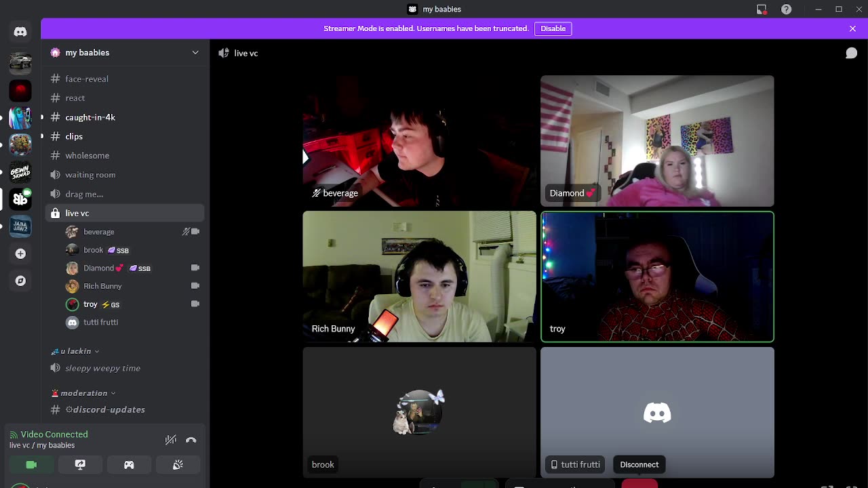This screenshot has width=868, height=488.
Task: Click the camera icon next to troy
Action: pyautogui.click(x=195, y=304)
